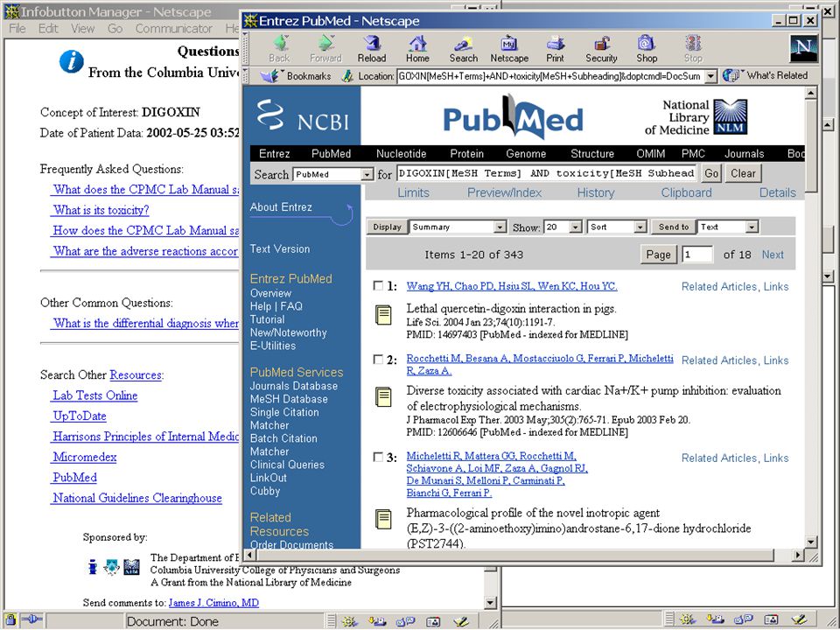Screen dimensions: 840x630
Task: Click the Forward toolbar icon
Action: click(x=325, y=48)
